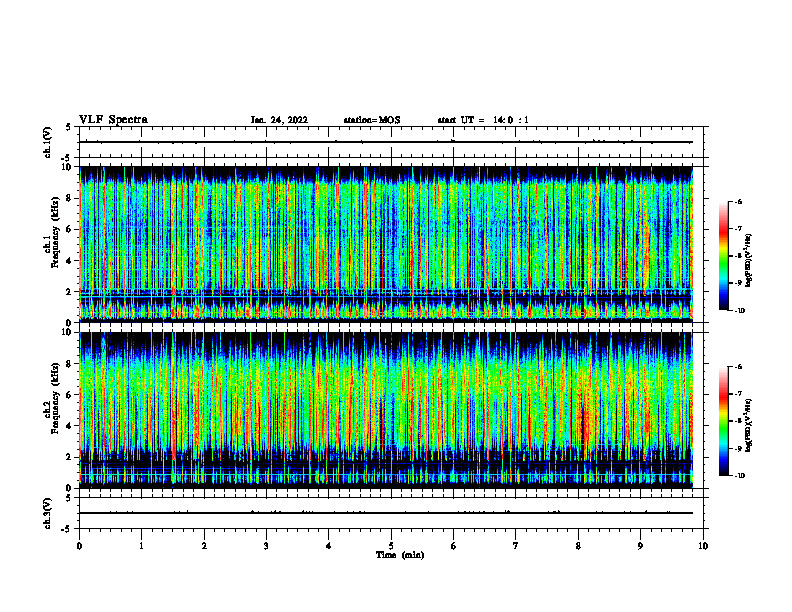Click the time axis tick label "8"
Image resolution: width=792 pixels, height=612 pixels.
[x=578, y=546]
